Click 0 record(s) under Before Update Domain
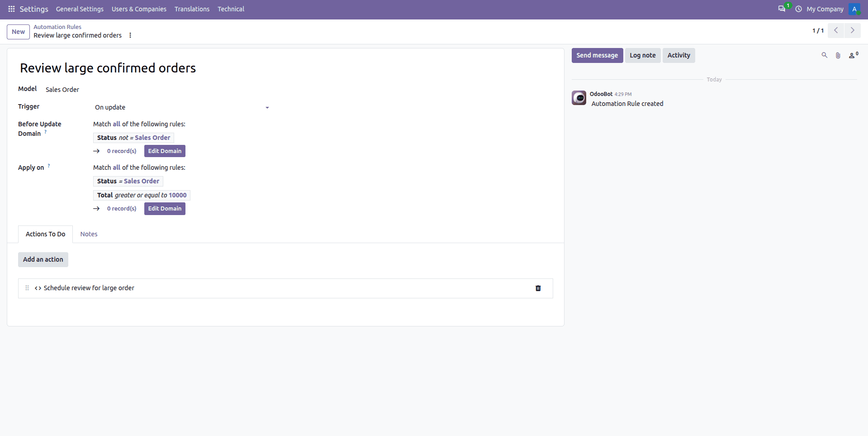Viewport: 868px width, 436px height. (122, 151)
